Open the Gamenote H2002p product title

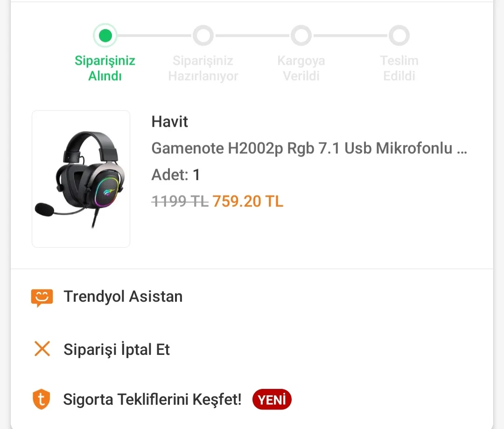pos(309,148)
